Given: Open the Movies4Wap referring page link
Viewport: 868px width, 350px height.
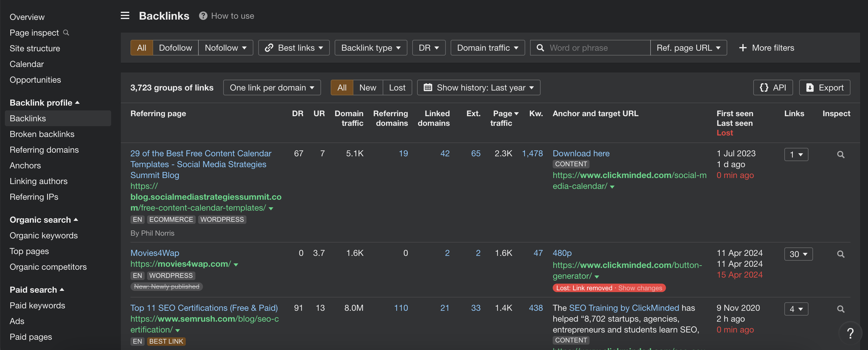Looking at the screenshot, I should [155, 253].
